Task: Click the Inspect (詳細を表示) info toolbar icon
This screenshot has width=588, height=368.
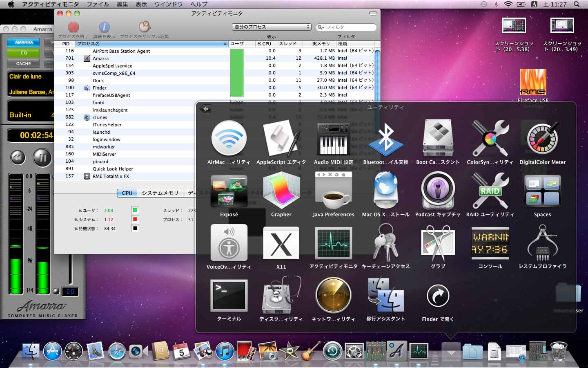Action: click(x=105, y=27)
